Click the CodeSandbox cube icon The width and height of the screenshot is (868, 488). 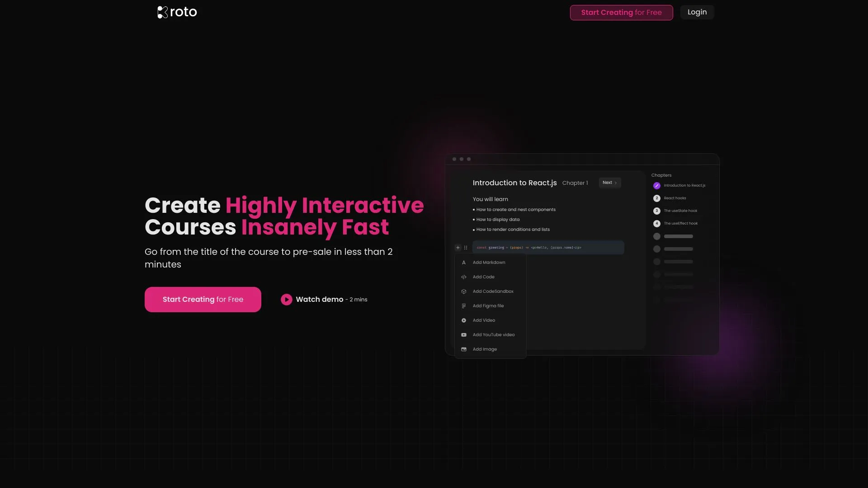[x=464, y=291]
